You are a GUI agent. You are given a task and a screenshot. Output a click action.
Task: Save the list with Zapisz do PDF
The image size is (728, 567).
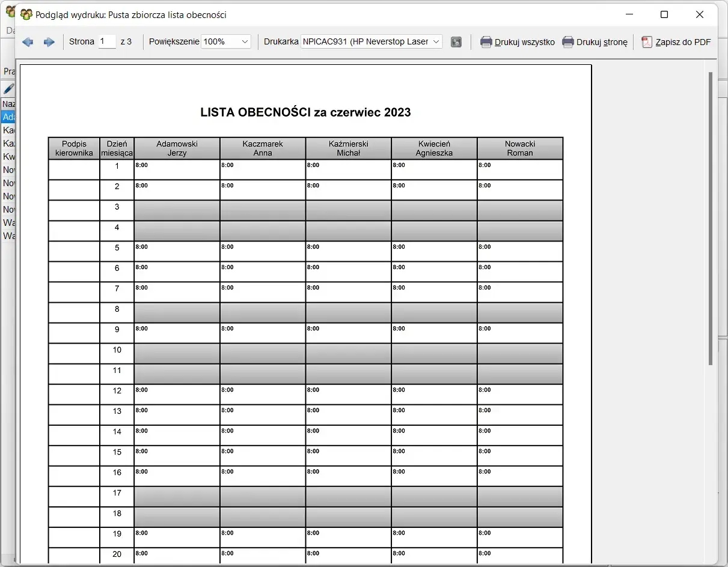tap(676, 42)
